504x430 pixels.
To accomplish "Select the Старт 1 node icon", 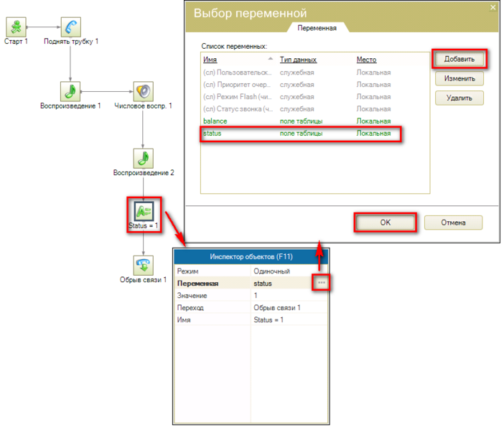I will 16,27.
